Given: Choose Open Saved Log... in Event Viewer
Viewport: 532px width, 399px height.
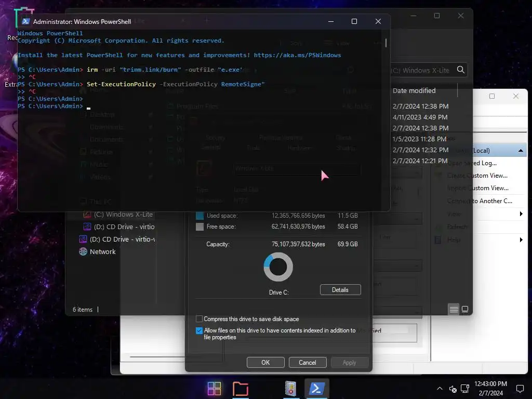Looking at the screenshot, I should pos(472,163).
